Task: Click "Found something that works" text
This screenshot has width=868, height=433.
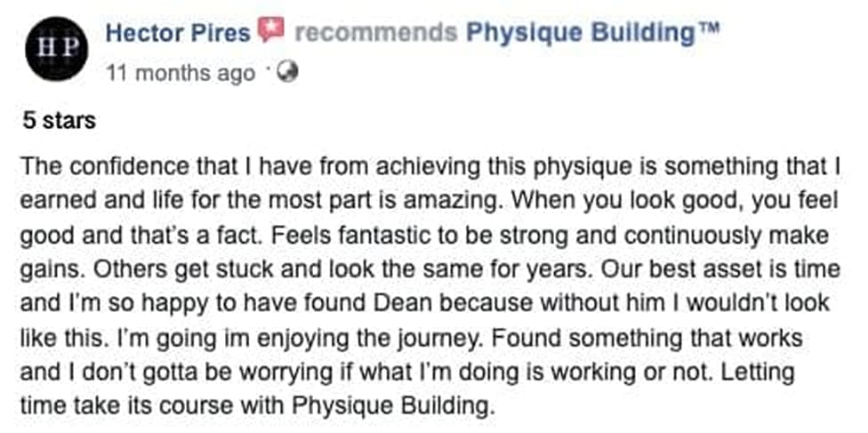Action: coord(645,337)
